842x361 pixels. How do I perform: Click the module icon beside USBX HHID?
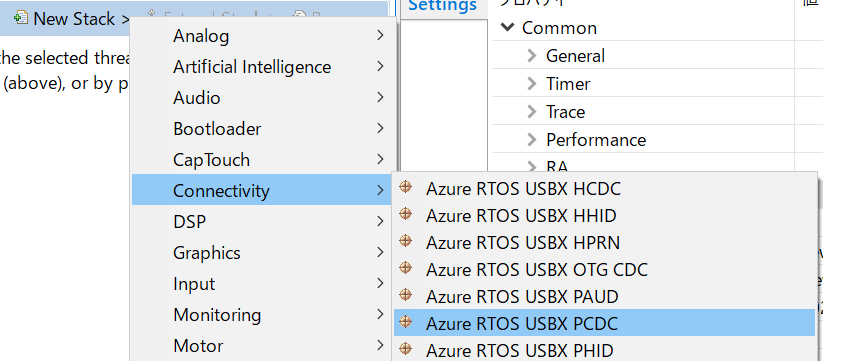[x=405, y=214]
